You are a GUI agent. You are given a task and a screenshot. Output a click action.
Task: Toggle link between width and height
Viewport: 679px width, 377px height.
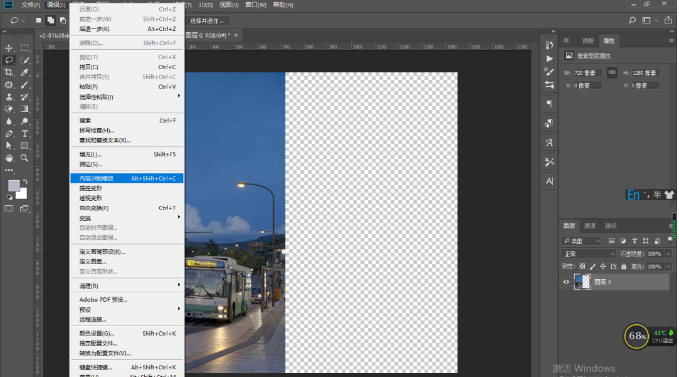[x=612, y=72]
